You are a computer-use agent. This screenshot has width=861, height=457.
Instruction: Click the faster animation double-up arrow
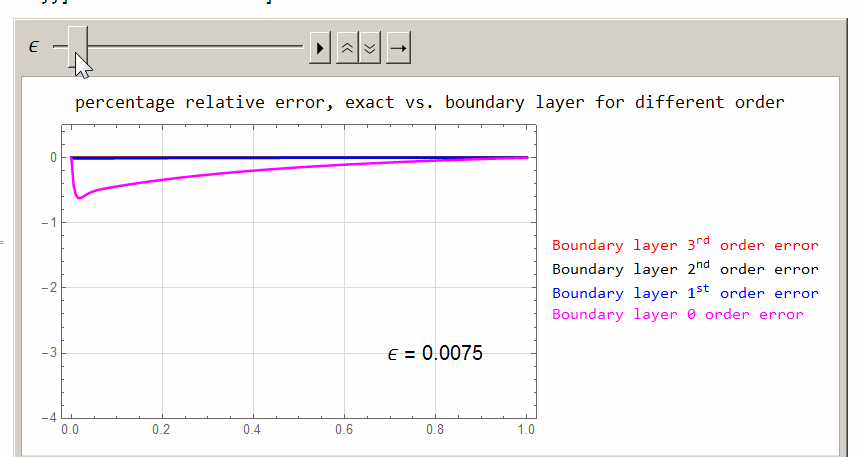tap(347, 47)
